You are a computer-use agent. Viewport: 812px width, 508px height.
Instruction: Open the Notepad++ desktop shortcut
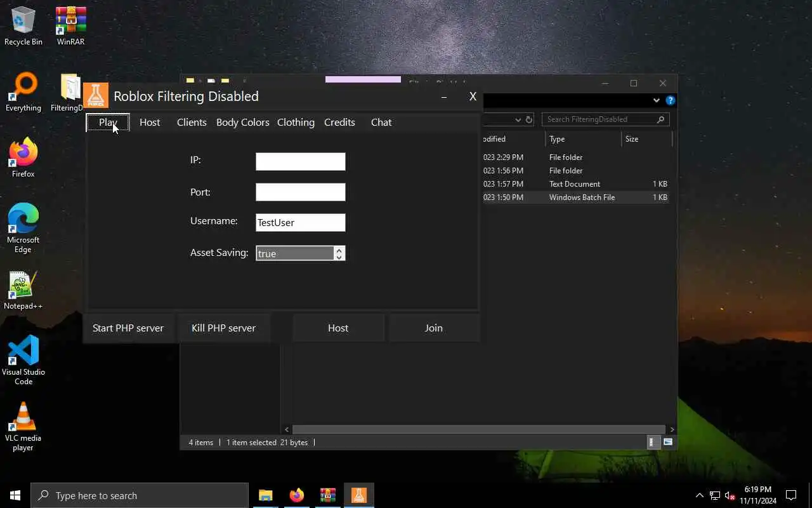(23, 291)
